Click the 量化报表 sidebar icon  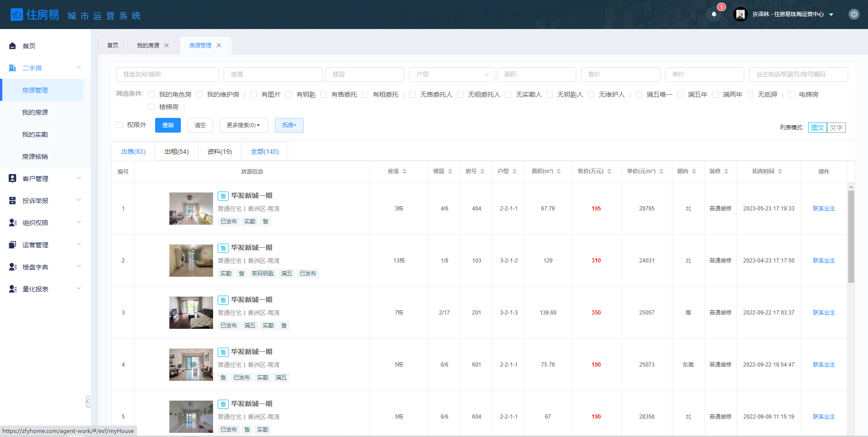[x=12, y=289]
